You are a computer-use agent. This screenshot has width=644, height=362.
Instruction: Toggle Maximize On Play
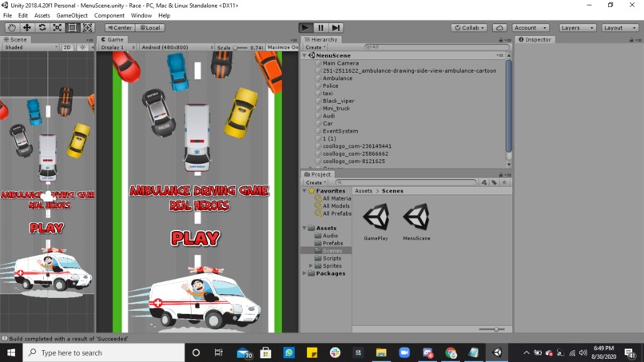[282, 47]
